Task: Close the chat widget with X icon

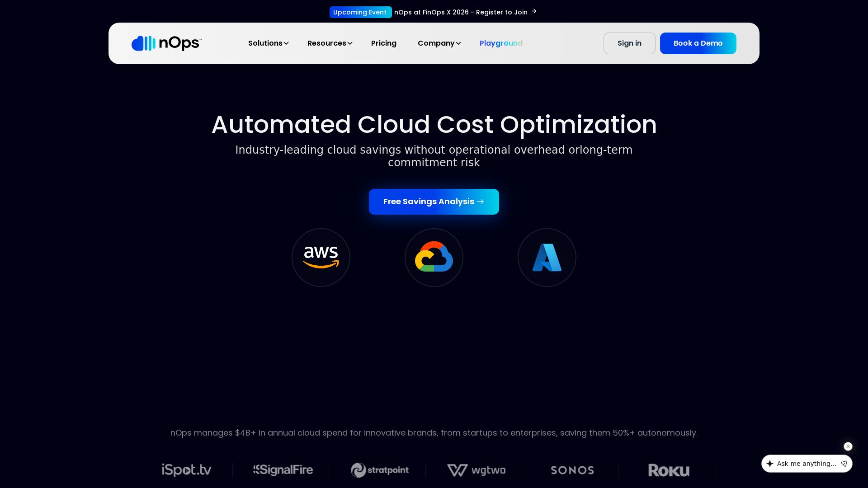Action: click(x=848, y=446)
